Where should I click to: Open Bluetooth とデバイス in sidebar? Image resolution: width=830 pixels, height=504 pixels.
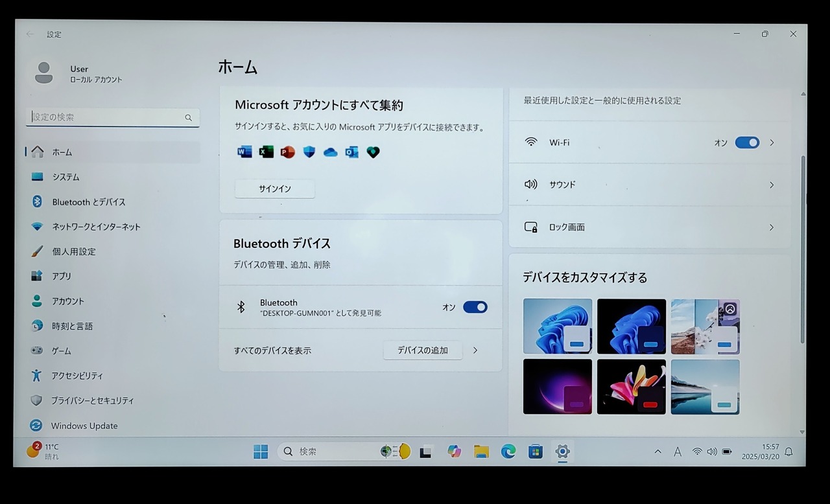tap(113, 202)
